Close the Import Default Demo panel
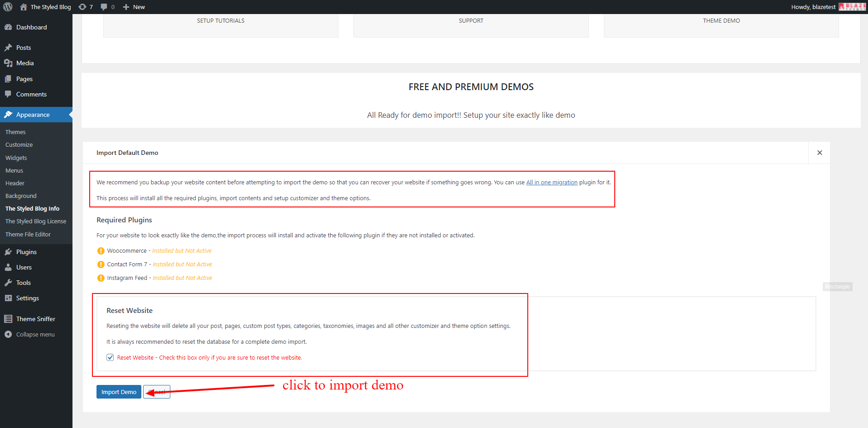This screenshot has height=428, width=868. pyautogui.click(x=819, y=153)
